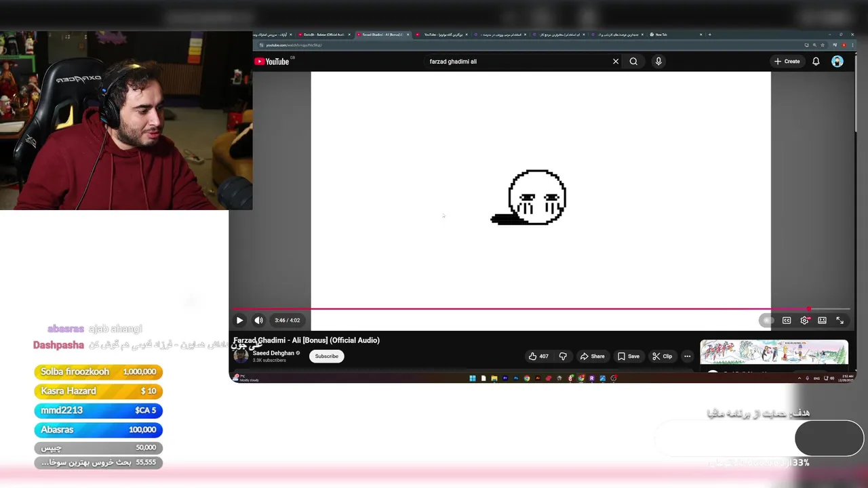This screenshot has width=868, height=488.
Task: Click the 'Solba firoozkooh' donation entry
Action: coord(98,372)
